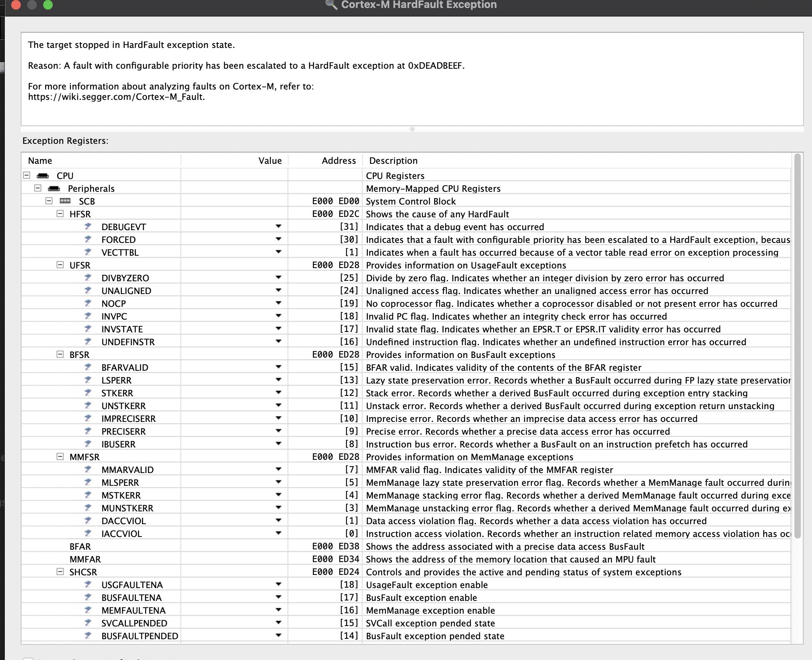
Task: Click the BFARVALID bitfield icon
Action: click(88, 367)
